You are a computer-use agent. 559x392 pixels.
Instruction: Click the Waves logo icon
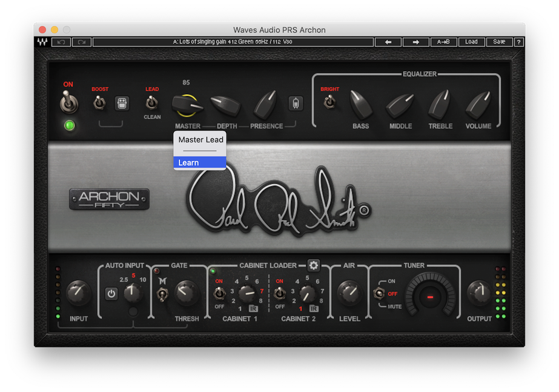point(42,42)
